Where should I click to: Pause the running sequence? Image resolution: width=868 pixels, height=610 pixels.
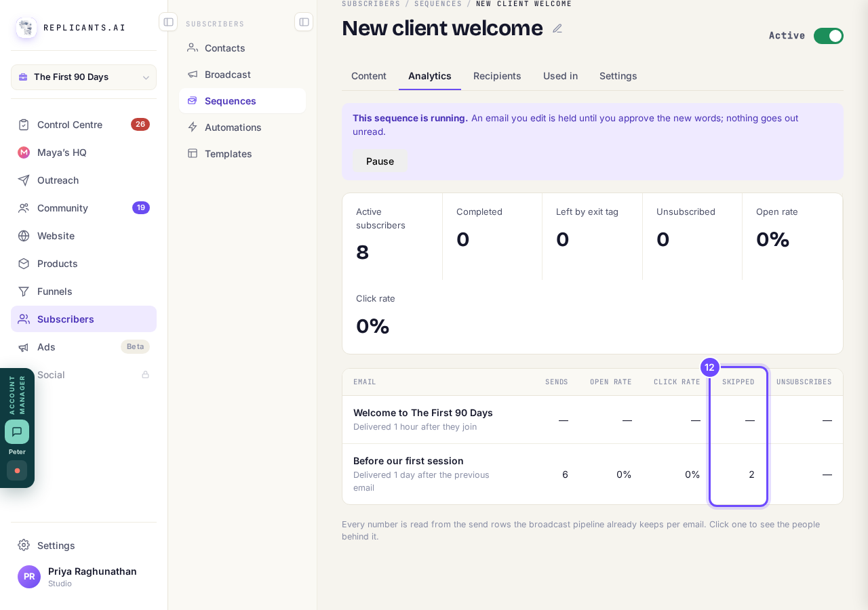click(x=380, y=161)
